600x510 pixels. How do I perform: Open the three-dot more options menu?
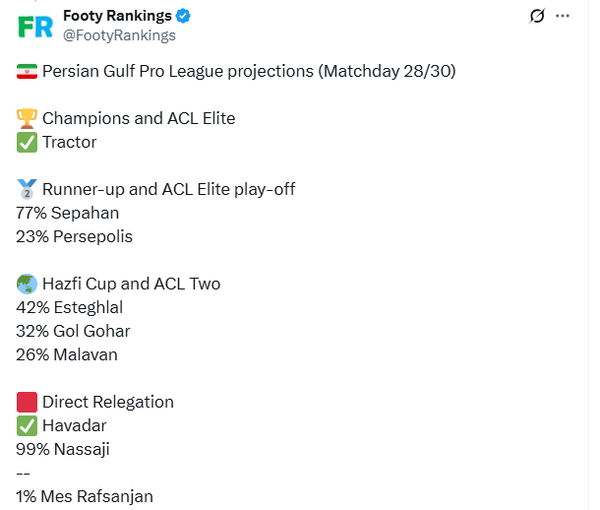tap(564, 16)
